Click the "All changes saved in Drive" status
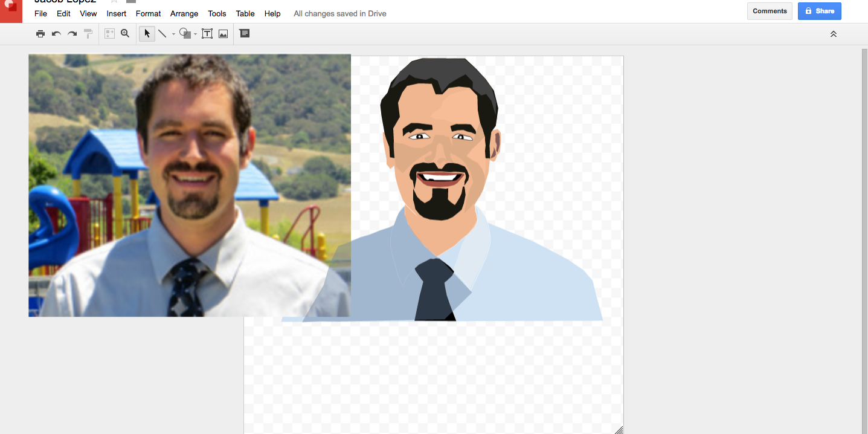This screenshot has height=434, width=868. click(340, 13)
